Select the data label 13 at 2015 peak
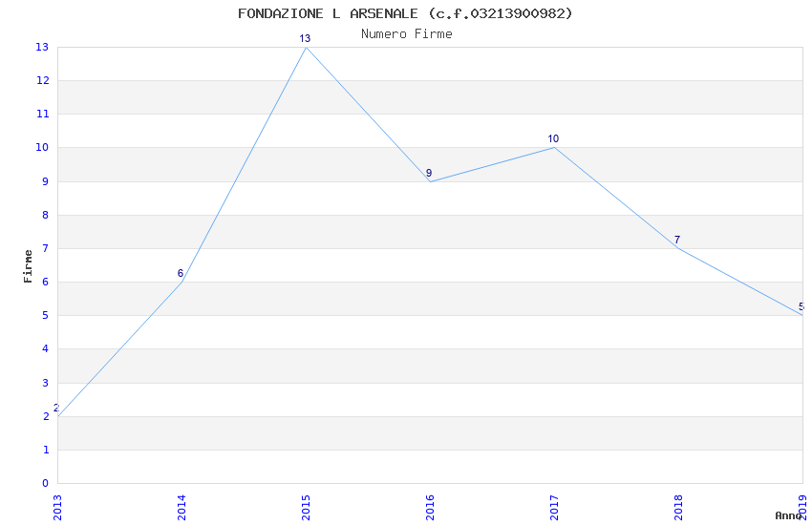 [x=305, y=38]
